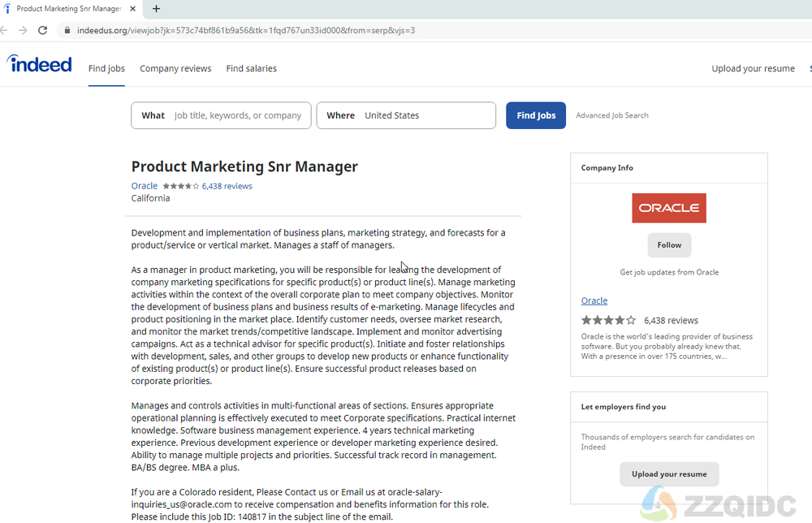Reload the page with the refresh icon

(43, 31)
